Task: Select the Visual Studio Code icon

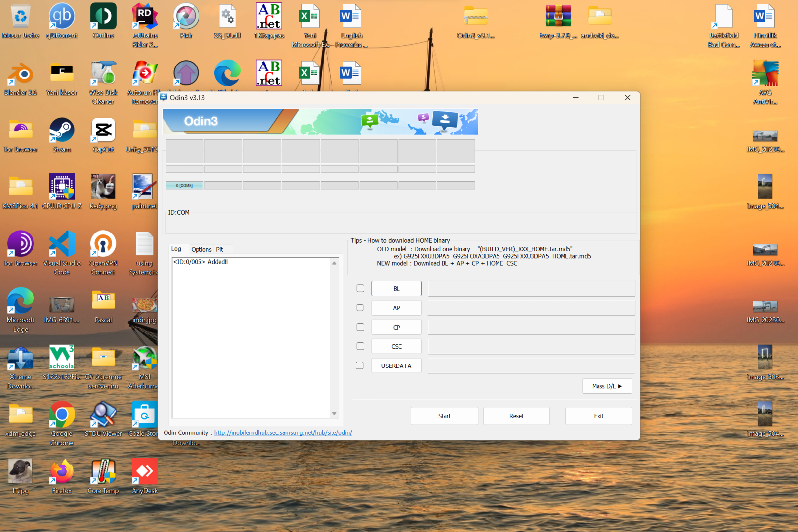Action: [62, 253]
